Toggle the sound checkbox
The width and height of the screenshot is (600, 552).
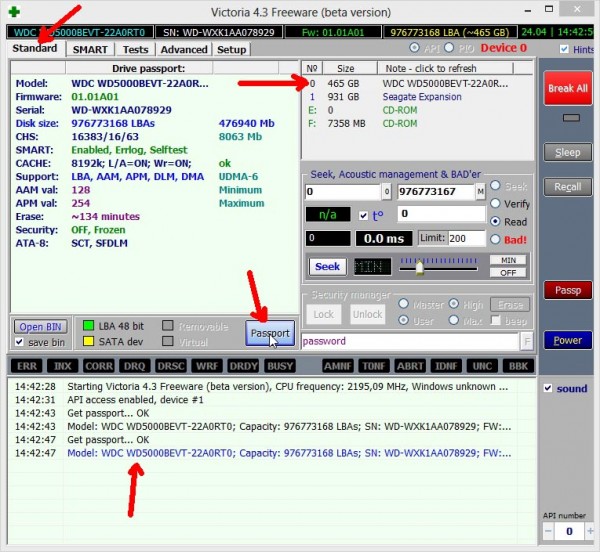click(547, 388)
